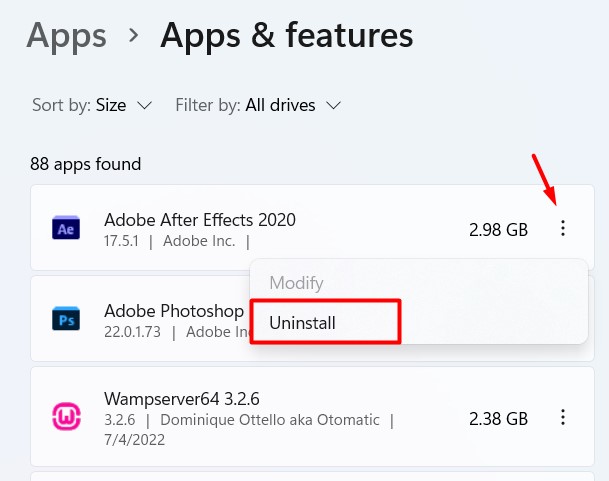
Task: Click the 2.38 GB size value
Action: click(498, 417)
